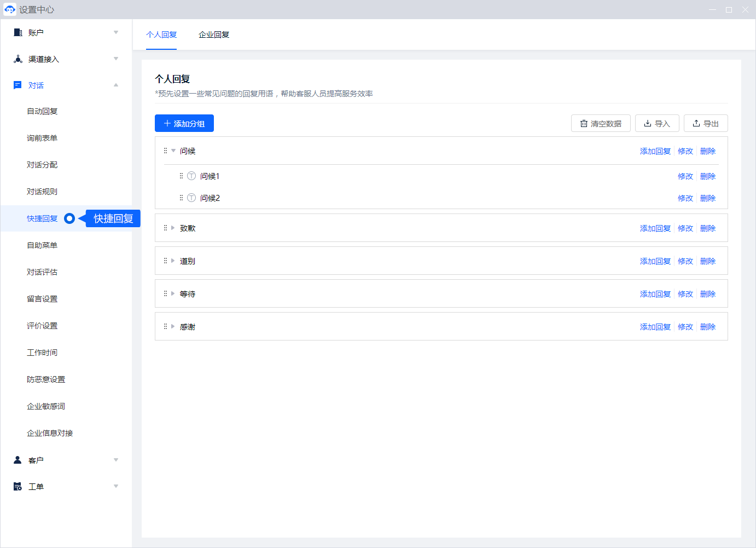The height and width of the screenshot is (548, 756).
Task: Click the text-type icon beside 问候1
Action: tap(191, 176)
